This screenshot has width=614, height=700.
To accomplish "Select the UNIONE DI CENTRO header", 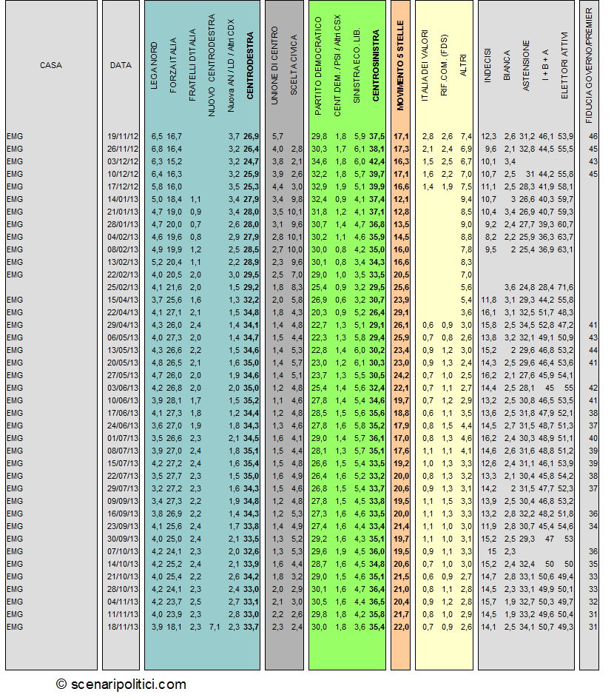I will coord(274,65).
